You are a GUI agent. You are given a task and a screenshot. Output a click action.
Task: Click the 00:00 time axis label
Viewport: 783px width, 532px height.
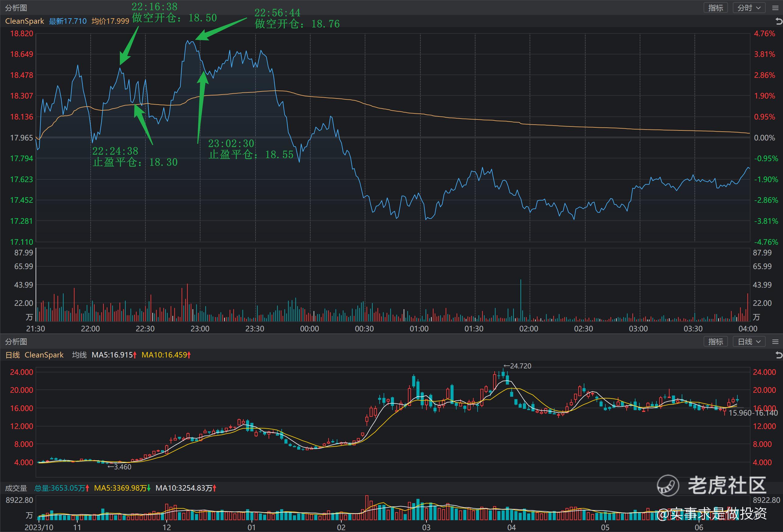310,329
